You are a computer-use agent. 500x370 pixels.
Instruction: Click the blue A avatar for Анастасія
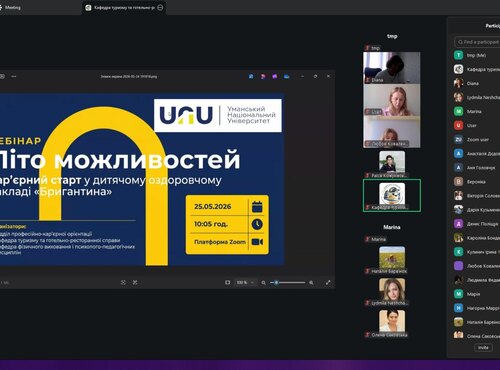pyautogui.click(x=459, y=154)
